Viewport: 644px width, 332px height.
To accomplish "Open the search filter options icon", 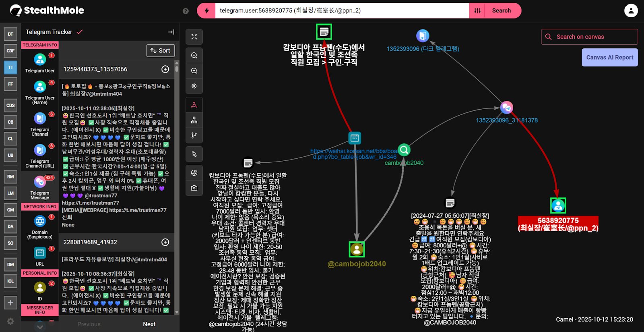I will pos(477,11).
